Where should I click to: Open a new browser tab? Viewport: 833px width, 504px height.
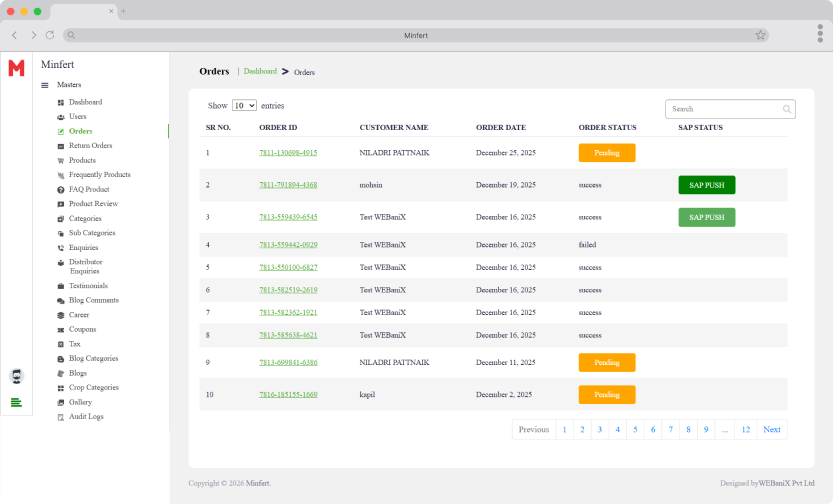coord(123,11)
